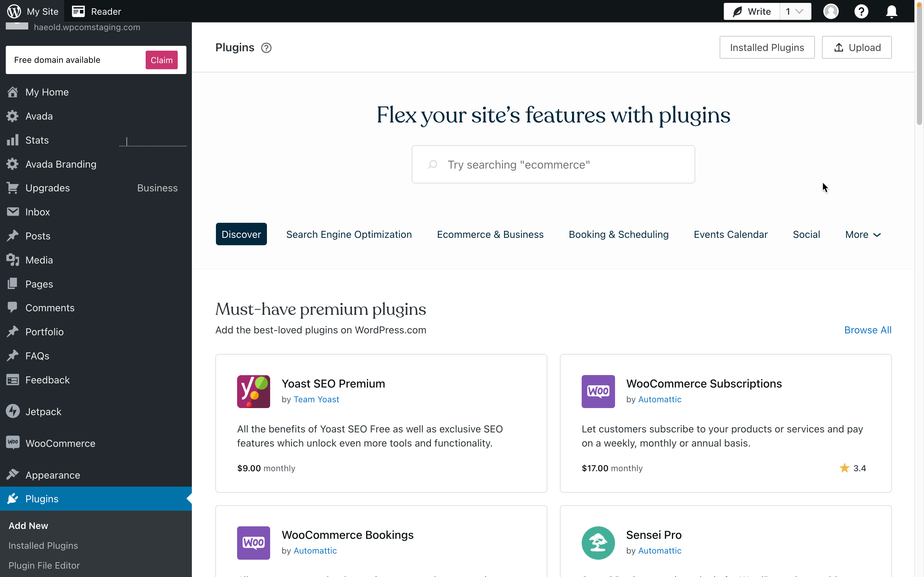924x577 pixels.
Task: Click the Browse All link
Action: 868,330
